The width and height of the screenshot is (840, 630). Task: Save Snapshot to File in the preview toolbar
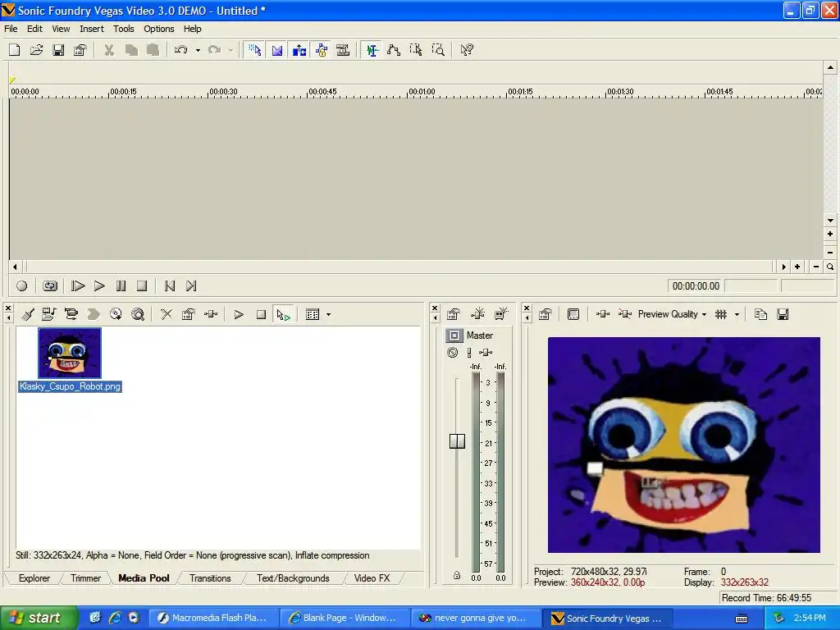[783, 314]
